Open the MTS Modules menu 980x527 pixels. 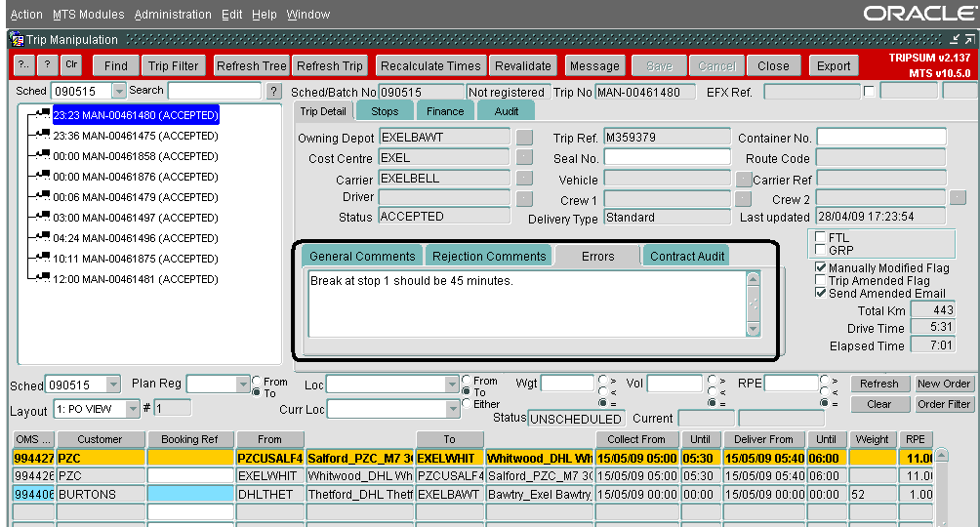88,14
